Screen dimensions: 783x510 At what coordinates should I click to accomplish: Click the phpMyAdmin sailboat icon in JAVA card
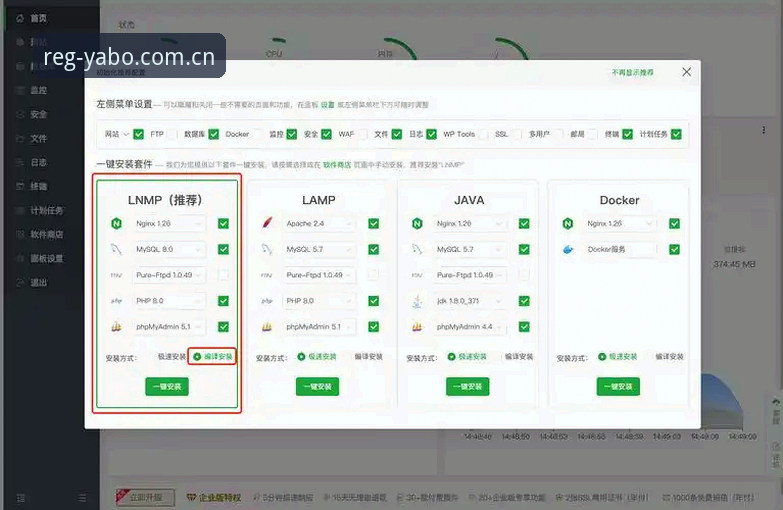click(417, 327)
